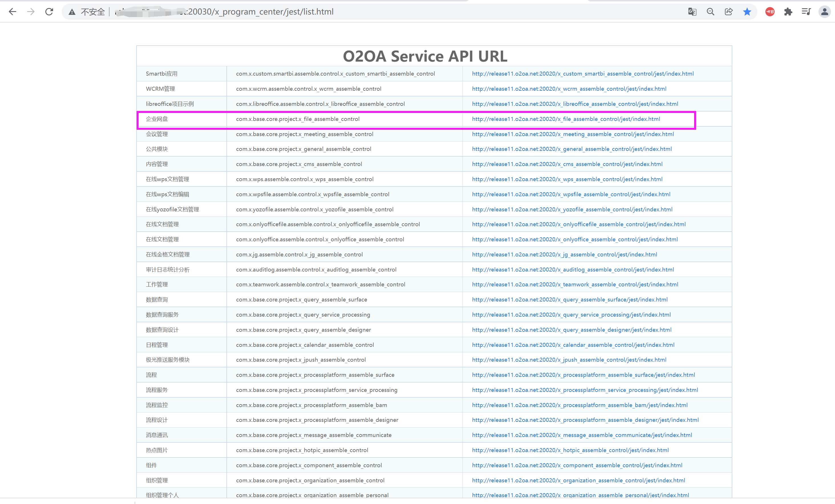Image resolution: width=835 pixels, height=504 pixels.
Task: Toggle the bookmark star
Action: pos(747,12)
